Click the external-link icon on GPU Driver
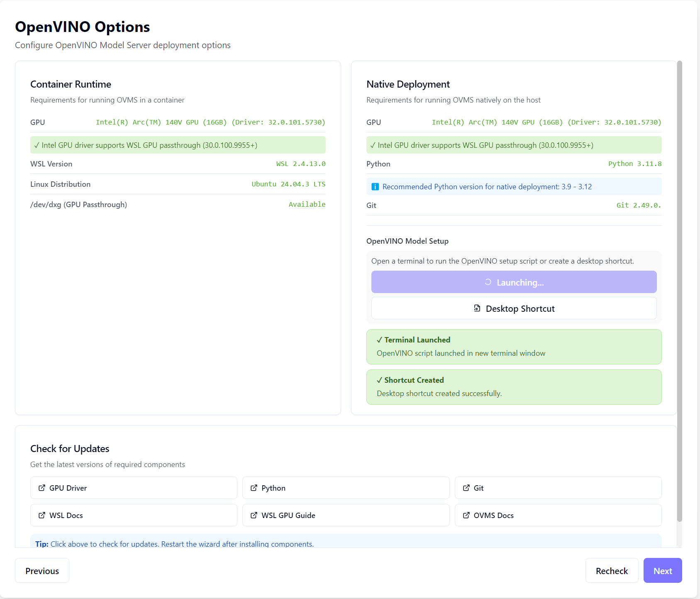The height and width of the screenshot is (599, 700). (x=42, y=488)
